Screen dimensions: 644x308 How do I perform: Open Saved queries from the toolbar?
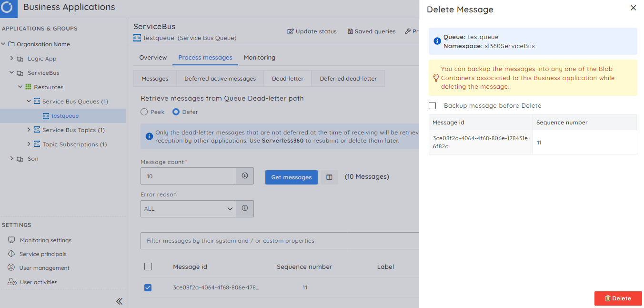(372, 31)
